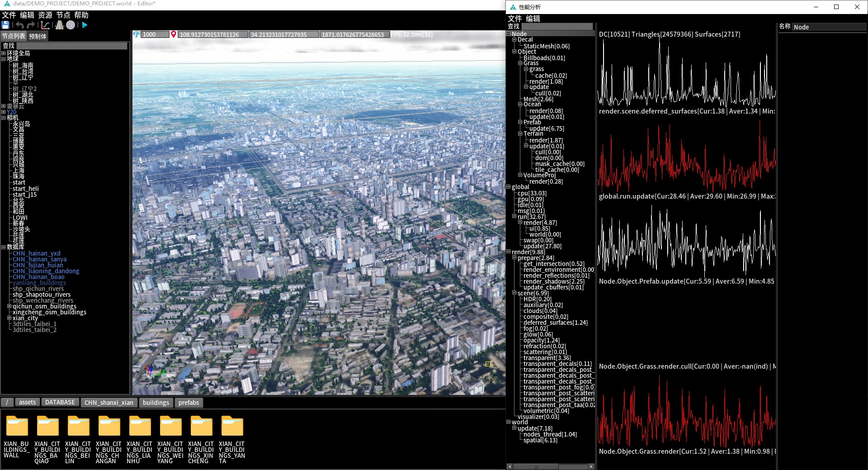The height and width of the screenshot is (470, 868).
Task: Click the Redo arrow icon
Action: tap(31, 25)
